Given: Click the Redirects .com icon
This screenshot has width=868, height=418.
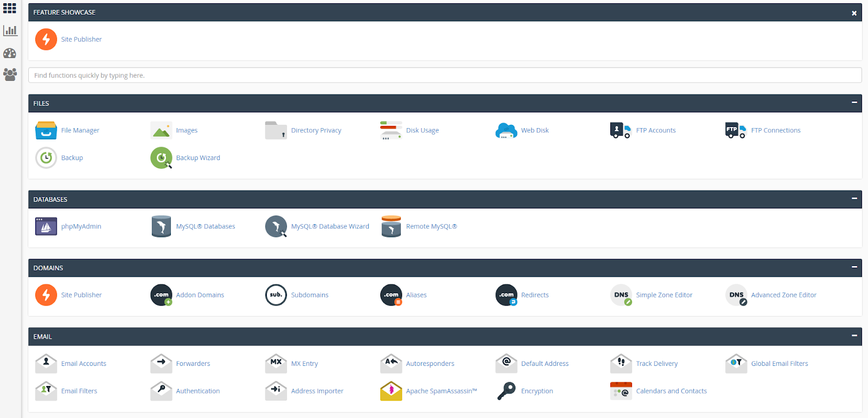Looking at the screenshot, I should coord(506,295).
